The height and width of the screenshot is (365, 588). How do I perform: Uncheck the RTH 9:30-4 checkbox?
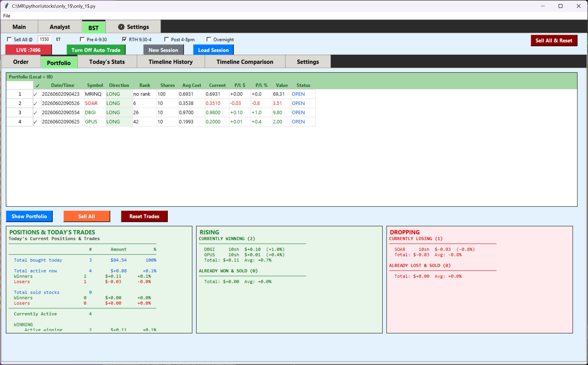coord(124,39)
